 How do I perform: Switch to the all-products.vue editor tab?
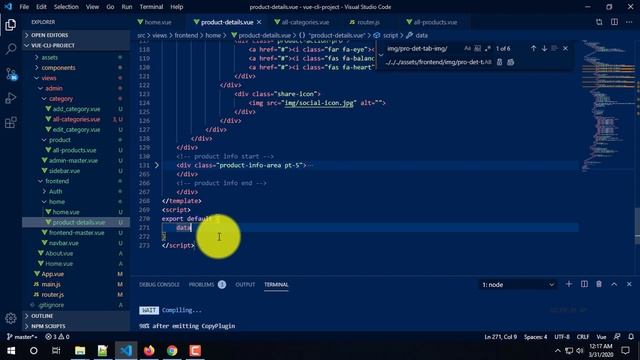pyautogui.click(x=435, y=22)
